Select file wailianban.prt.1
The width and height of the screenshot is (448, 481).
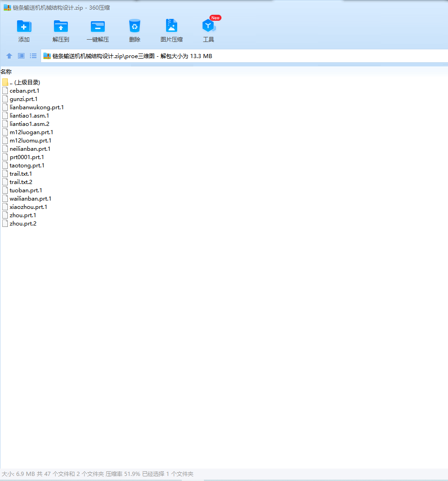pos(30,198)
